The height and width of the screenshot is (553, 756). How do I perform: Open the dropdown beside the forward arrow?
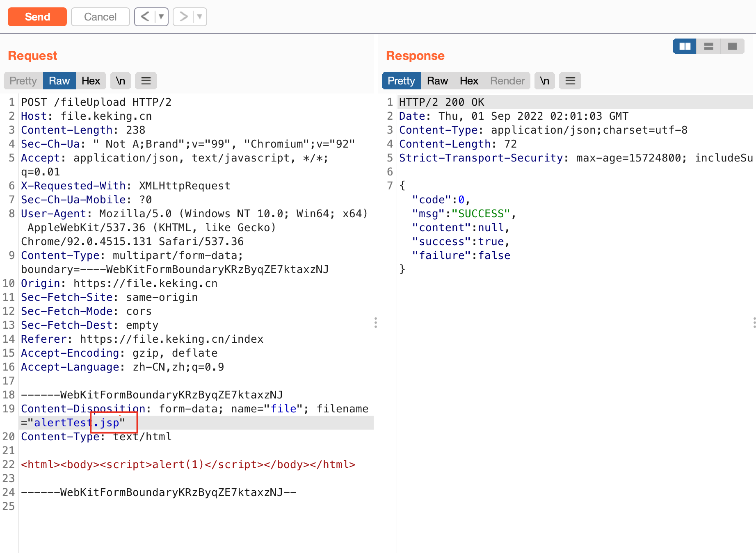pyautogui.click(x=200, y=17)
